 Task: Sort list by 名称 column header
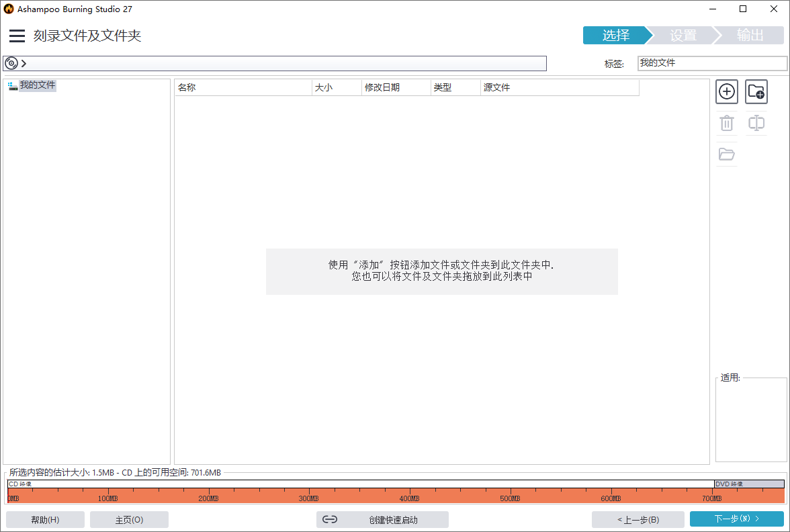tap(243, 87)
